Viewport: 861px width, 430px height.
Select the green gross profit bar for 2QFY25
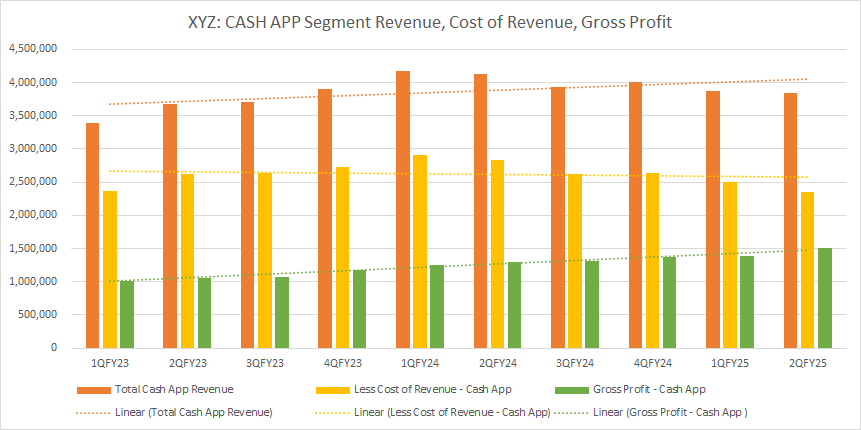pos(825,298)
